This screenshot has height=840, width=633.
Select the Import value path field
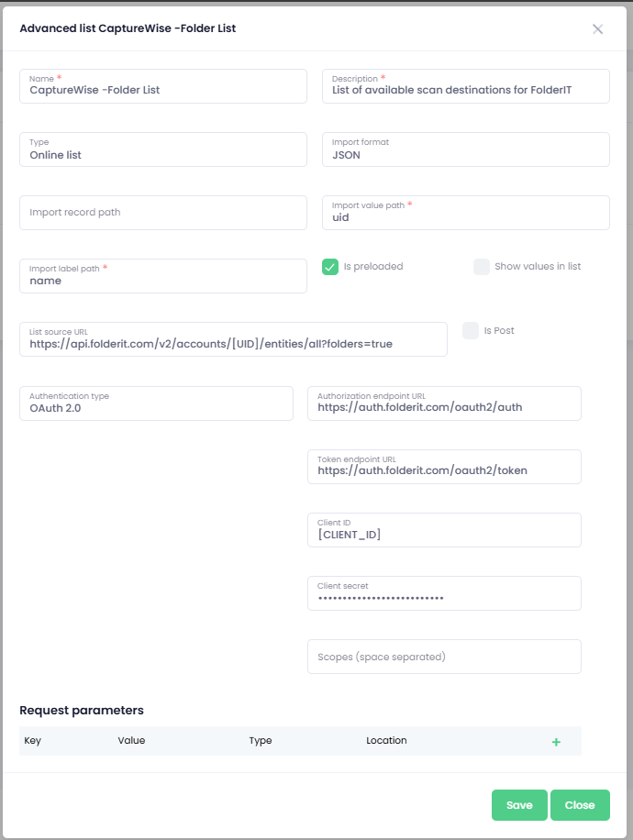465,213
